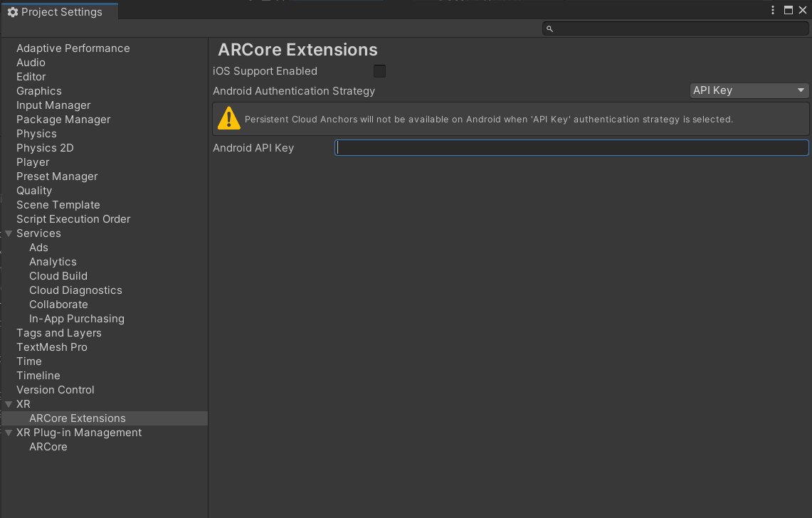Select Input Manager in the list
This screenshot has width=812, height=518.
tap(53, 105)
